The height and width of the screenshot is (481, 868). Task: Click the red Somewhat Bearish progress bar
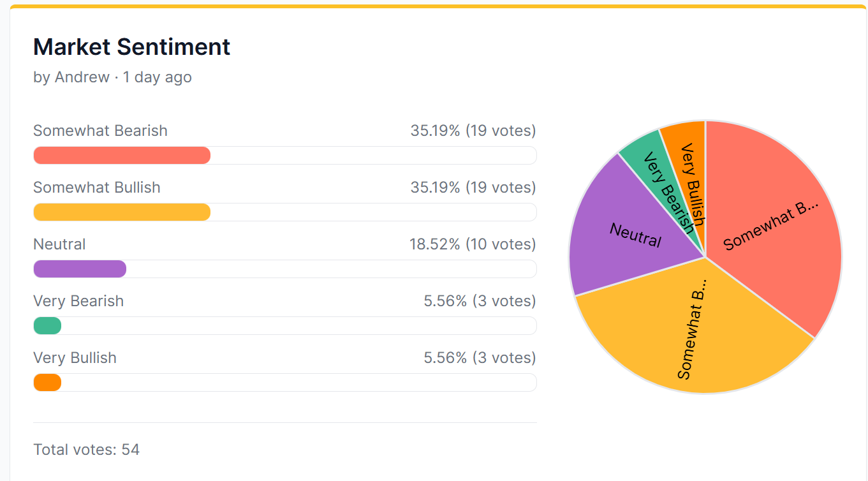[x=122, y=156]
